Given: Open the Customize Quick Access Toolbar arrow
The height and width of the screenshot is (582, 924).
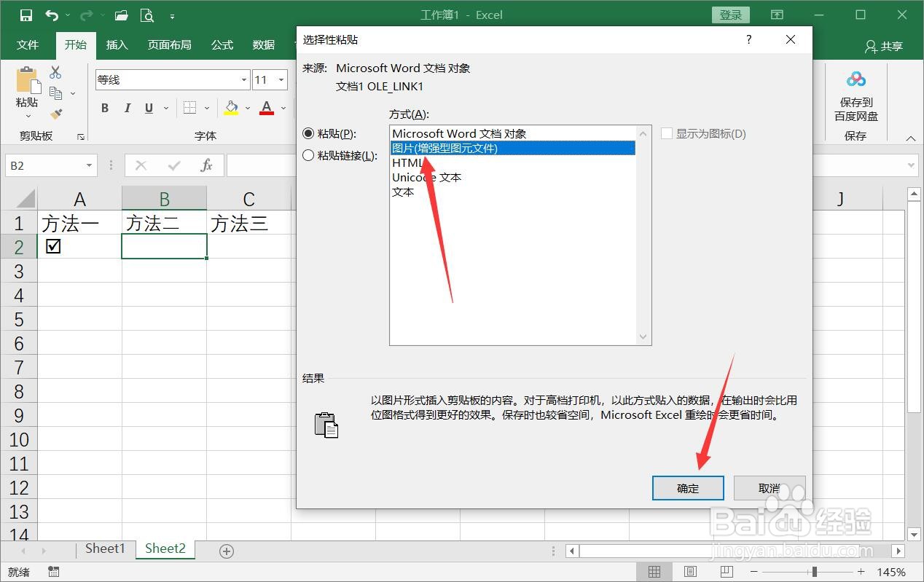Looking at the screenshot, I should pyautogui.click(x=172, y=15).
